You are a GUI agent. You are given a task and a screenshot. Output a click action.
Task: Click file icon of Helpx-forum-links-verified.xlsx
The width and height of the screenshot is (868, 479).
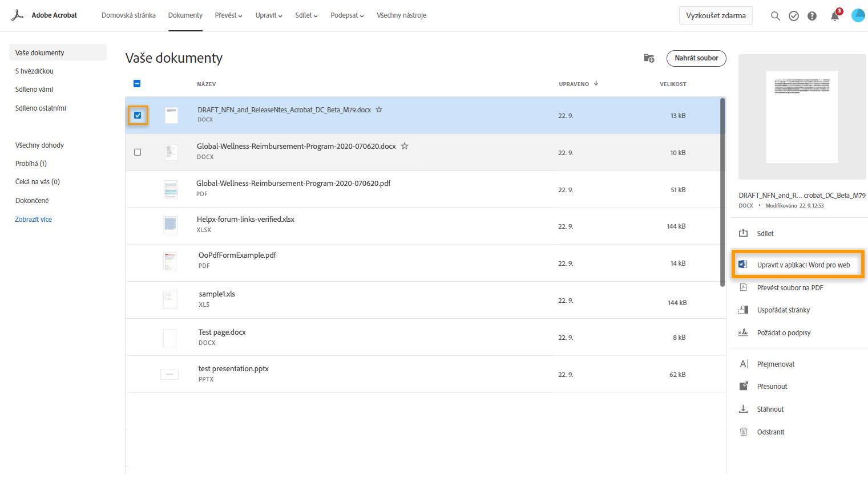click(170, 225)
